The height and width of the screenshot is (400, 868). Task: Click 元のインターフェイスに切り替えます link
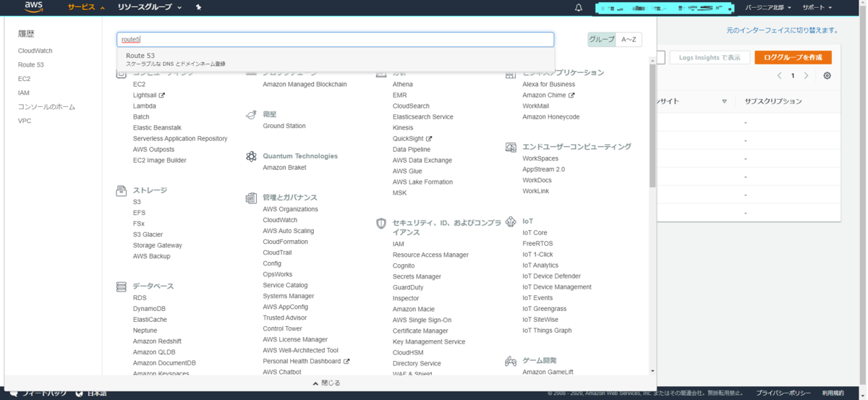(782, 30)
